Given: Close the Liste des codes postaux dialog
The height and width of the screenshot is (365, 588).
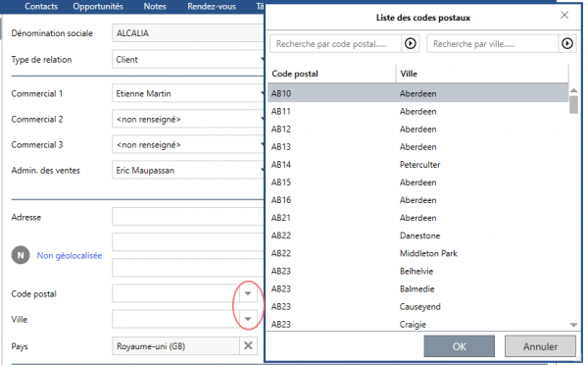Looking at the screenshot, I should 564,15.
